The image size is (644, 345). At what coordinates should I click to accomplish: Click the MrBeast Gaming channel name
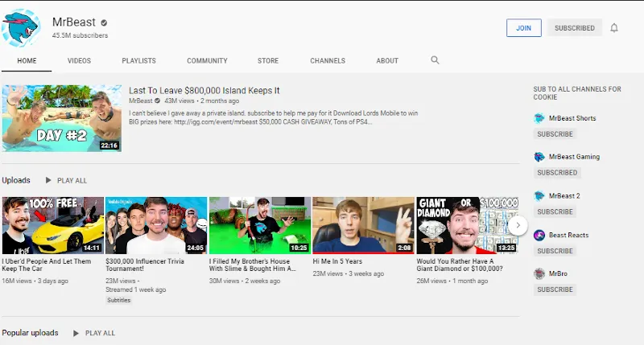pos(574,157)
